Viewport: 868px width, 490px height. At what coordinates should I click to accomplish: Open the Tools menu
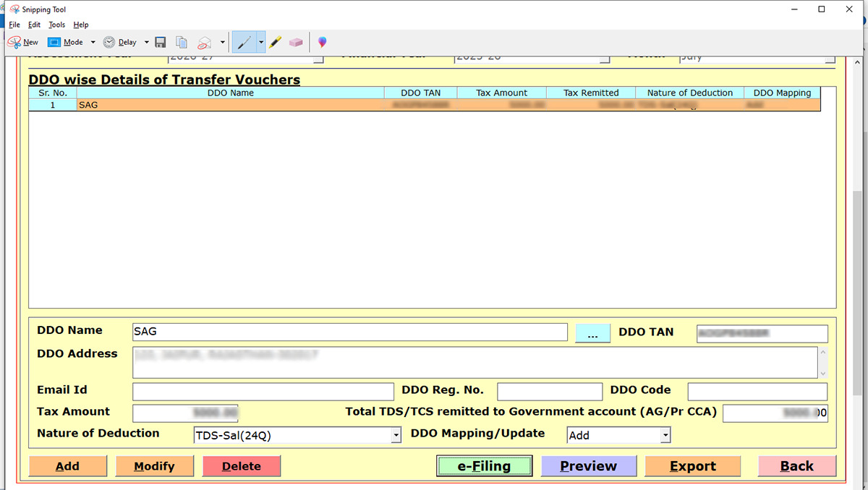pyautogui.click(x=56, y=25)
